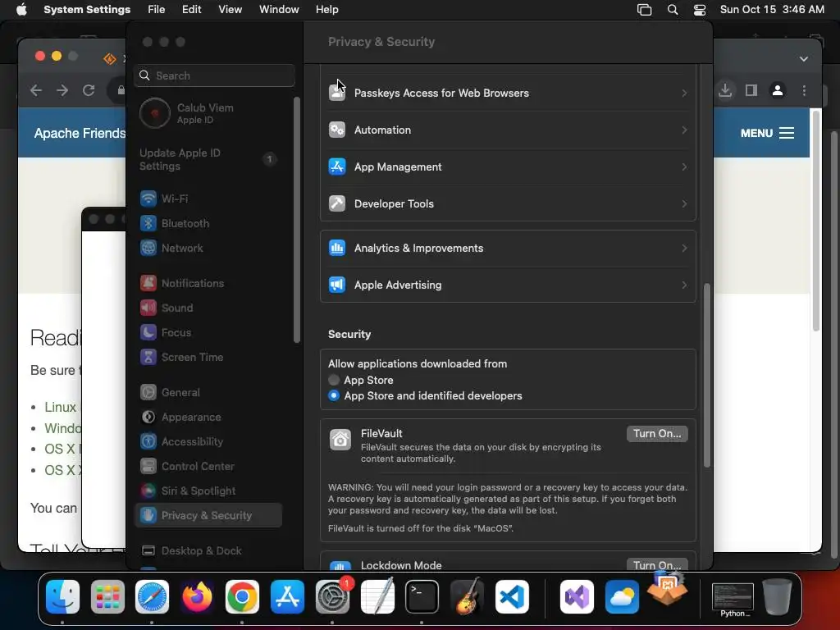The width and height of the screenshot is (840, 630).
Task: Open Desktop & Dock settings pane
Action: pos(208,550)
